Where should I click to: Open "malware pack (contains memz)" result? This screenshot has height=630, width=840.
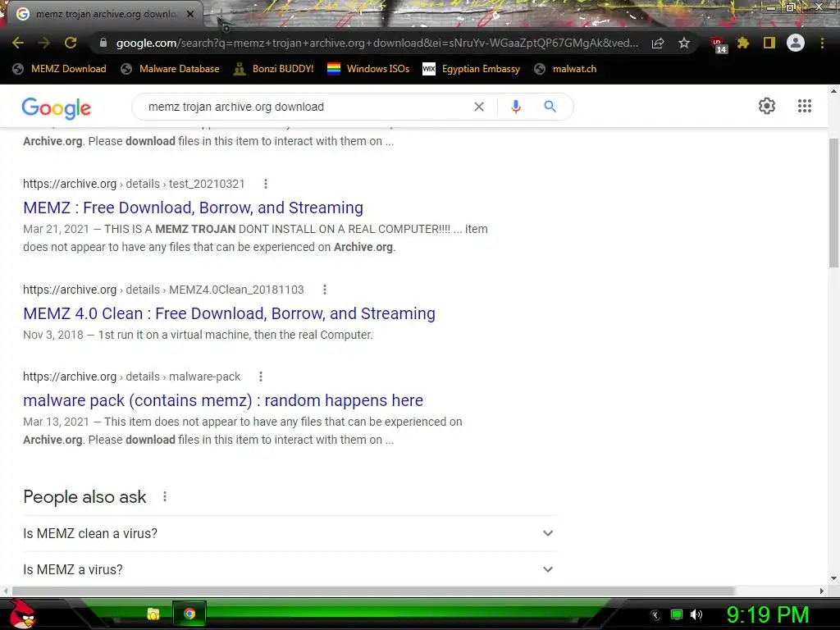[x=223, y=400]
